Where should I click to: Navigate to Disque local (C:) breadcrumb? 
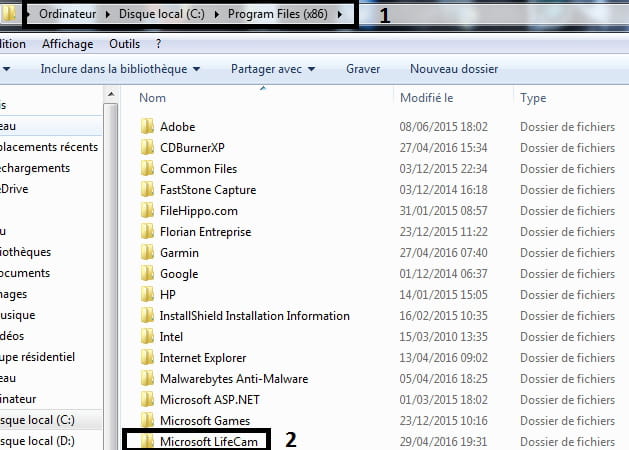click(162, 14)
